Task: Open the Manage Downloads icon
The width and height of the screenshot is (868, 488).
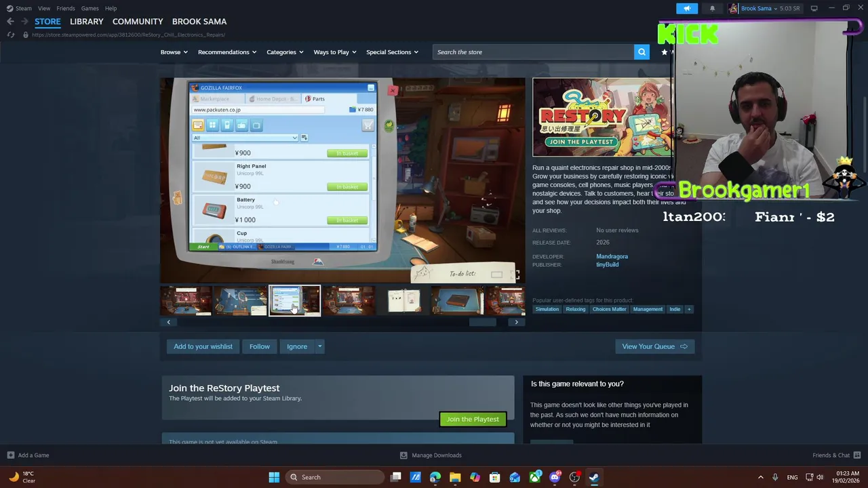Action: tap(403, 455)
